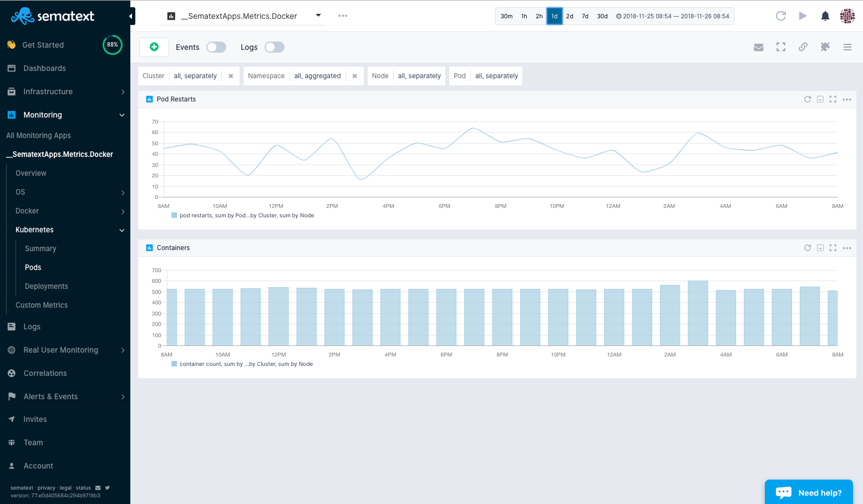Refresh the Containers chart

click(x=808, y=248)
